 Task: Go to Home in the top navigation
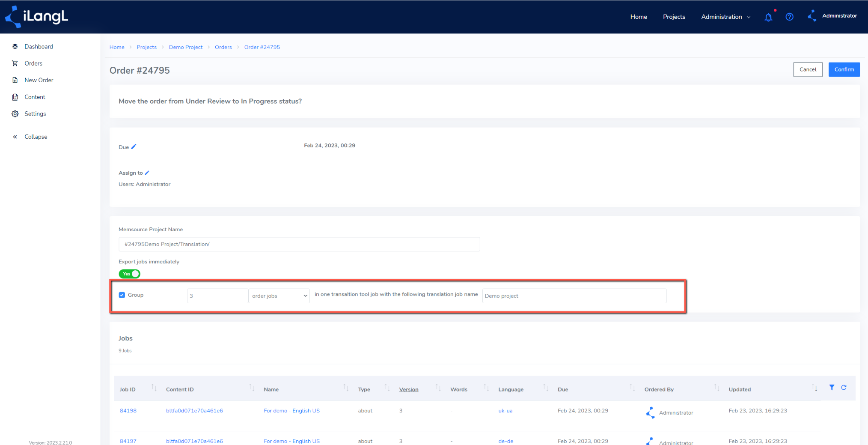[x=639, y=17]
